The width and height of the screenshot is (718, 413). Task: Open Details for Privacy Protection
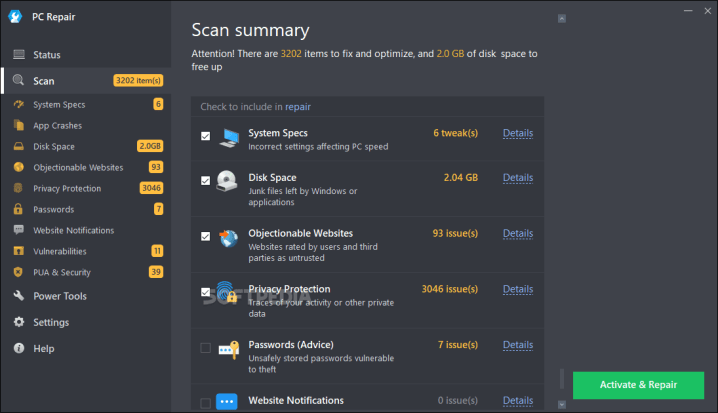pos(518,289)
